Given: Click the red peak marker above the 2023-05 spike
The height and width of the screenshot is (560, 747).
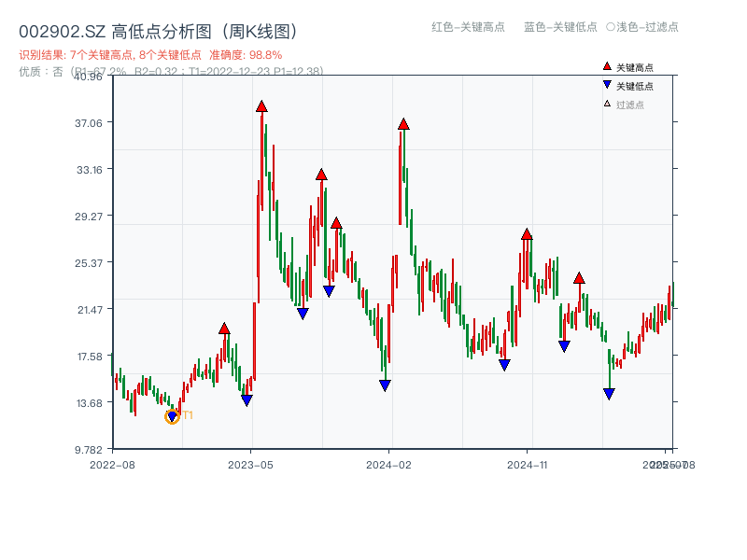Looking at the screenshot, I should [261, 105].
